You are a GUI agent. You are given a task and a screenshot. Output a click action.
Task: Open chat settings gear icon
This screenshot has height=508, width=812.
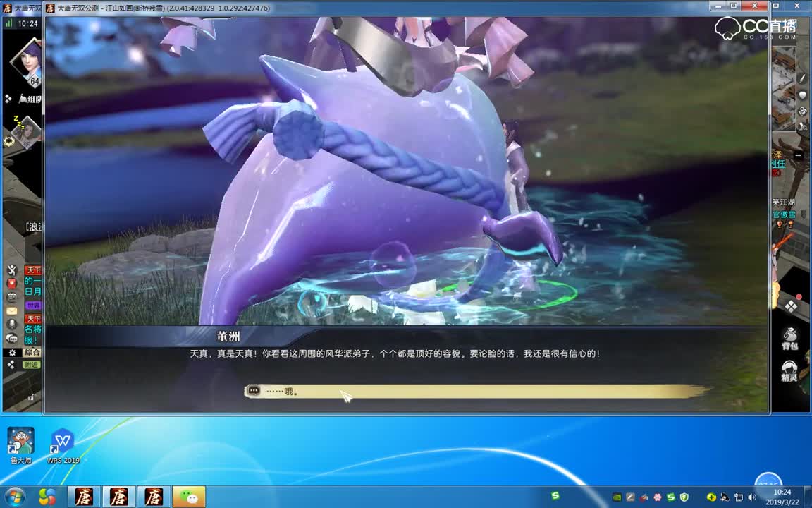(12, 353)
